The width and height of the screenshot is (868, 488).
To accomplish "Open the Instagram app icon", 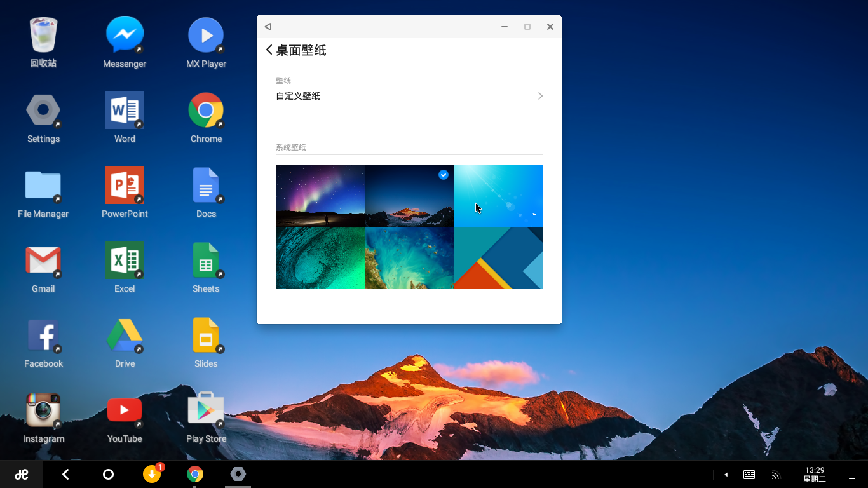I will click(43, 410).
